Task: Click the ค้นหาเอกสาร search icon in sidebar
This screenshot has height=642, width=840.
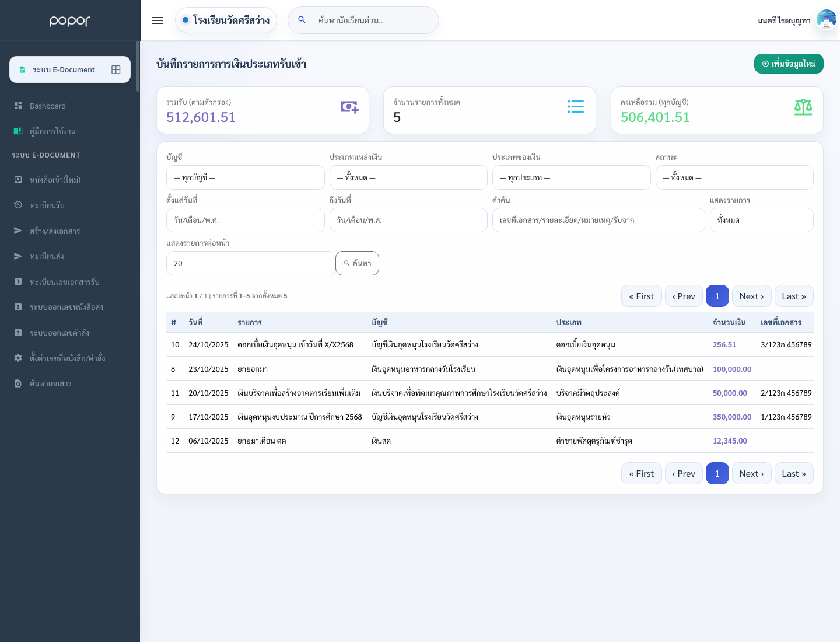Action: pyautogui.click(x=18, y=383)
